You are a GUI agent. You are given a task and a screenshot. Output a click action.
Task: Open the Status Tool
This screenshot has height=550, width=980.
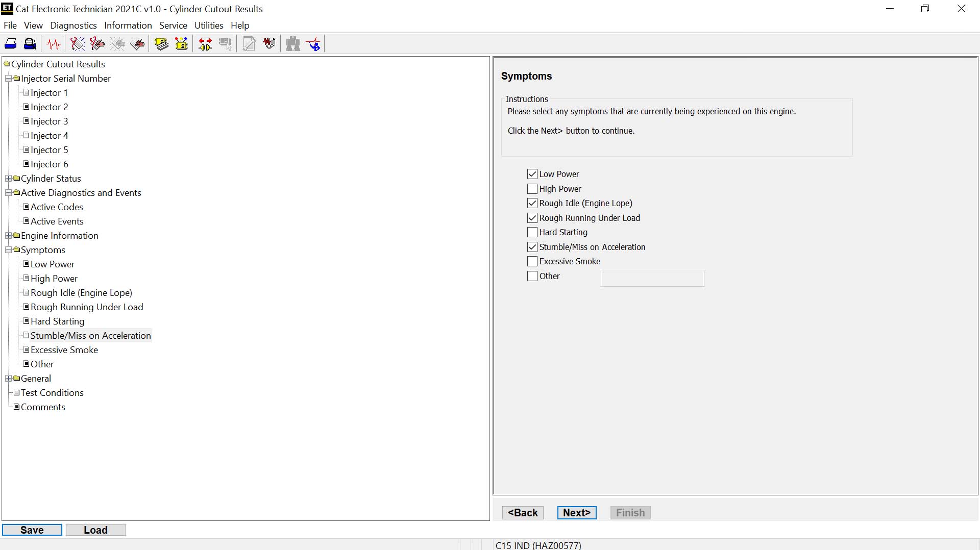[54, 43]
